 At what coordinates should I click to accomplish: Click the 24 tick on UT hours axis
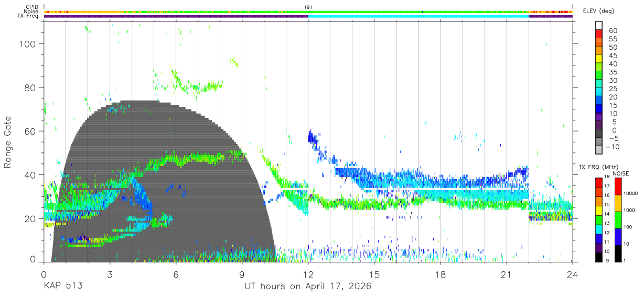[x=573, y=274]
